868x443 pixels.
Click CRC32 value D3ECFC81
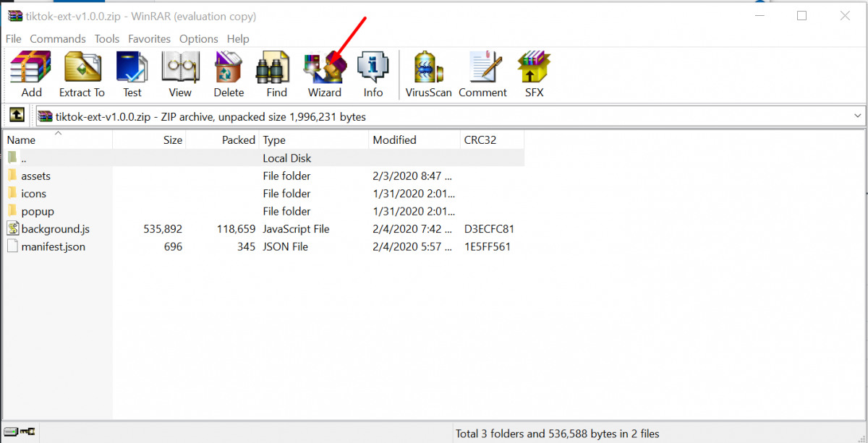point(490,228)
